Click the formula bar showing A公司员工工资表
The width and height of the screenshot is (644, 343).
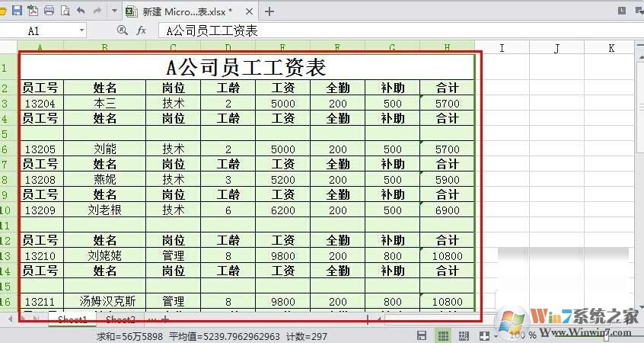[401, 30]
